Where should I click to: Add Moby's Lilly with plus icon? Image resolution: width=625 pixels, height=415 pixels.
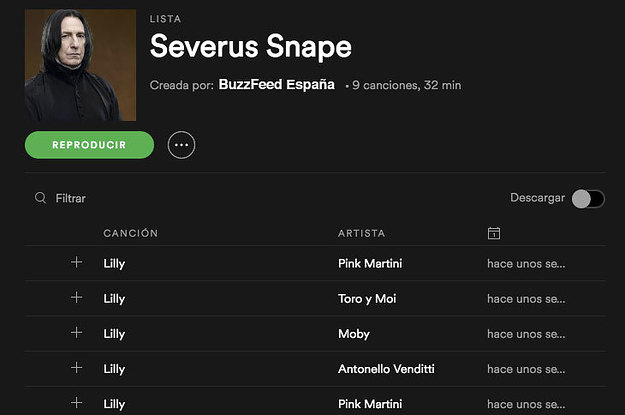point(77,333)
